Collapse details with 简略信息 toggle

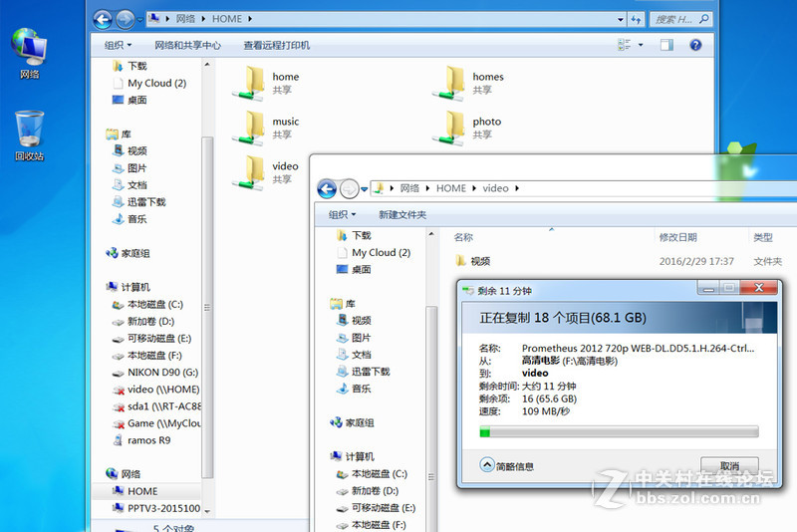tap(507, 465)
